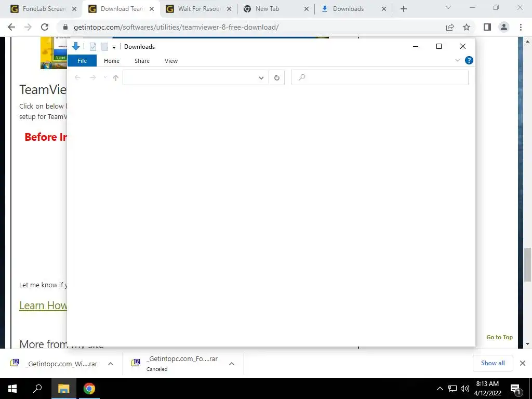Click the blue Downloads arrow title icon

click(x=76, y=46)
